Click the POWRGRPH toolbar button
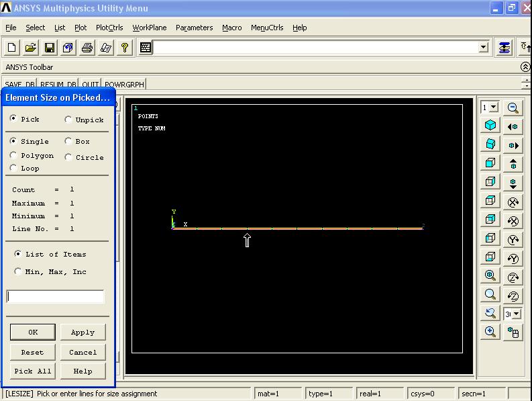Image resolution: width=532 pixels, height=401 pixels. (124, 84)
